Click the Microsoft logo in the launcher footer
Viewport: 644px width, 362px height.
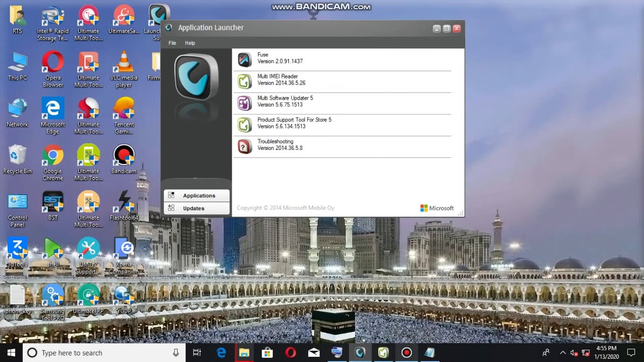click(x=437, y=208)
